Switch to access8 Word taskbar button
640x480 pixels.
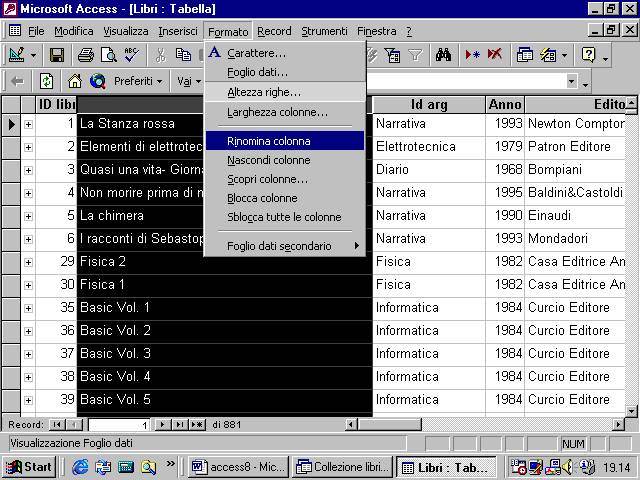tap(238, 467)
